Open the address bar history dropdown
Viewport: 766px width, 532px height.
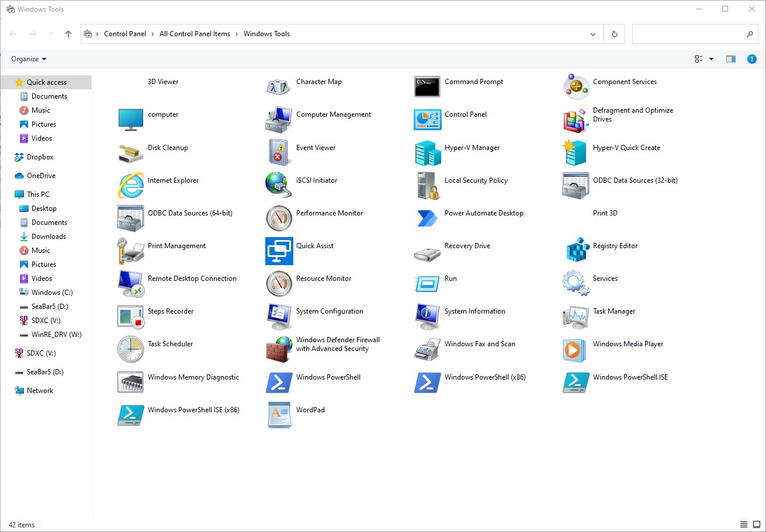click(x=592, y=34)
